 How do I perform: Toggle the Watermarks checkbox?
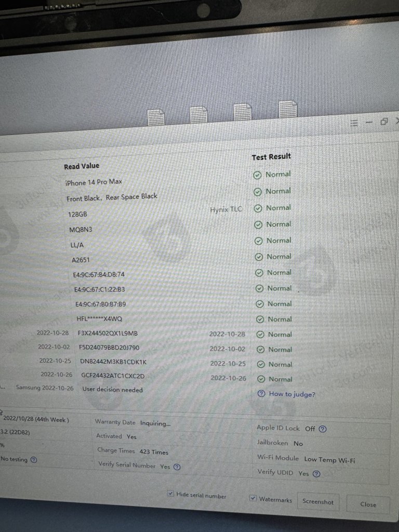click(253, 498)
